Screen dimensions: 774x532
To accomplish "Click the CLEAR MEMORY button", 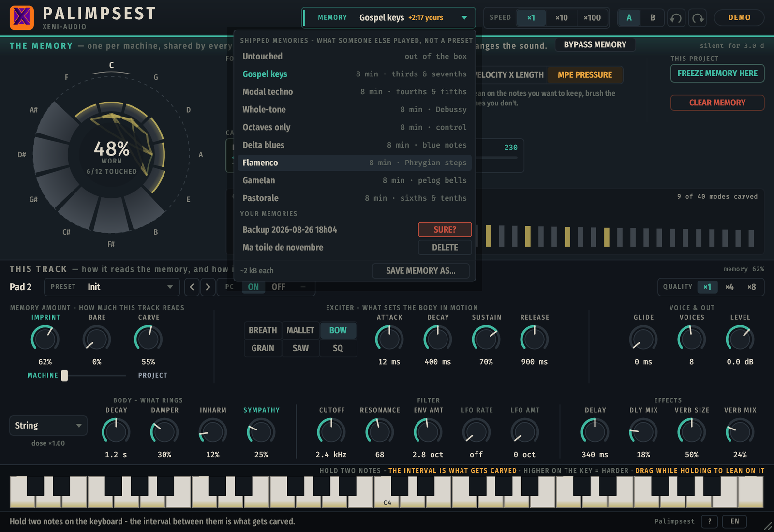I will (x=717, y=103).
